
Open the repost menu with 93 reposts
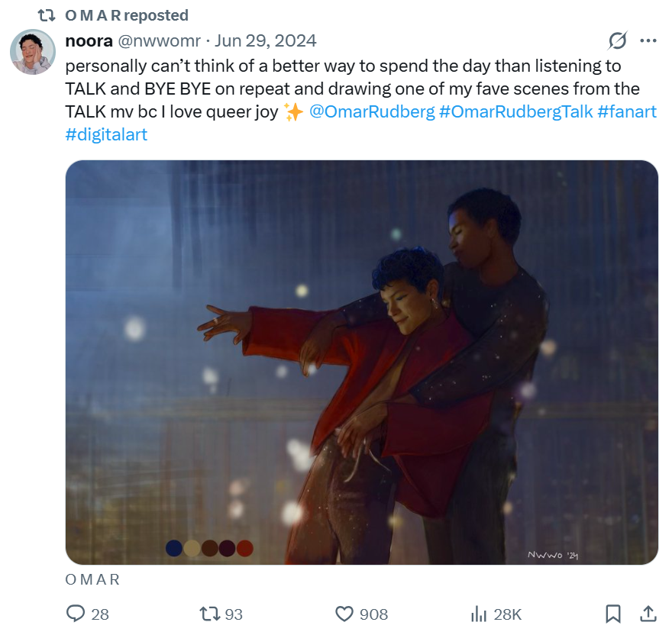(209, 614)
